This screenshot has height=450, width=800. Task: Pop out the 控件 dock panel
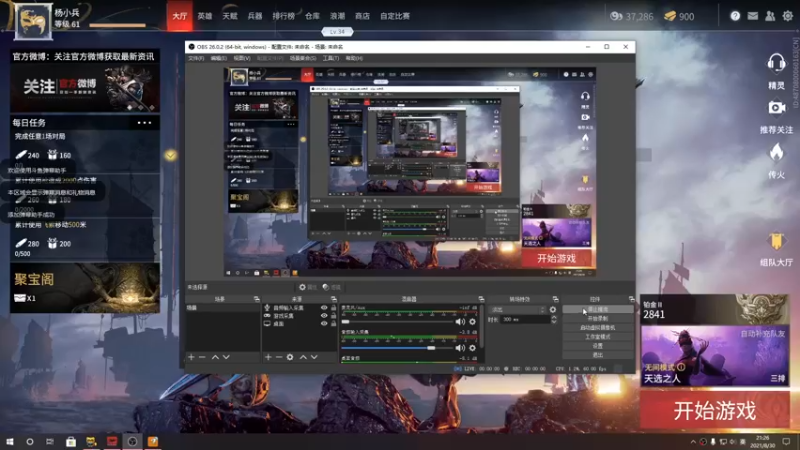coord(632,299)
